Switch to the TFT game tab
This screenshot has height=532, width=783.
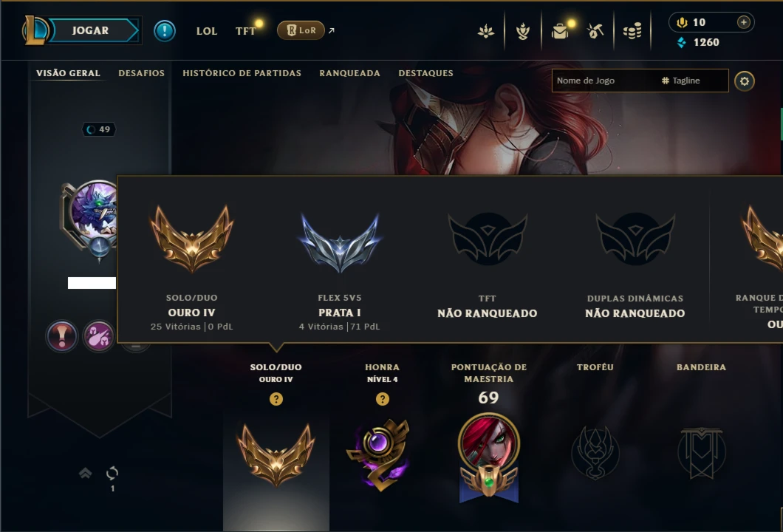[245, 31]
